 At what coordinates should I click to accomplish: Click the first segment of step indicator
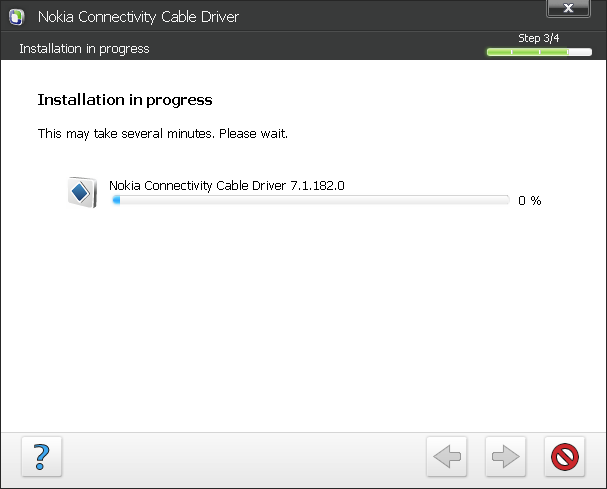click(x=497, y=51)
